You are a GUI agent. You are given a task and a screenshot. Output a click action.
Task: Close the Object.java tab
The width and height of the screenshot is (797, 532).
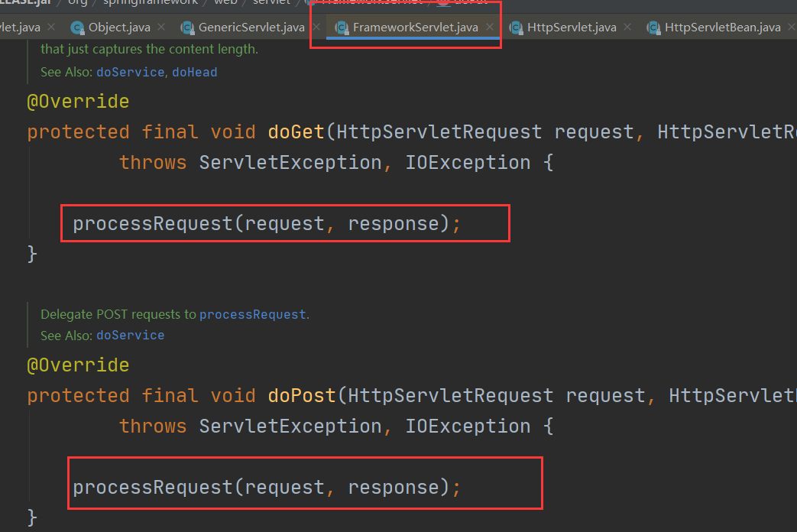click(161, 27)
